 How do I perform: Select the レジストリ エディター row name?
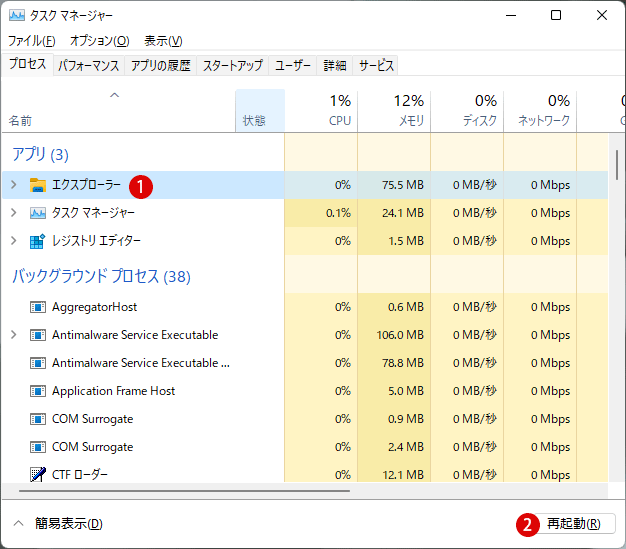click(x=96, y=241)
